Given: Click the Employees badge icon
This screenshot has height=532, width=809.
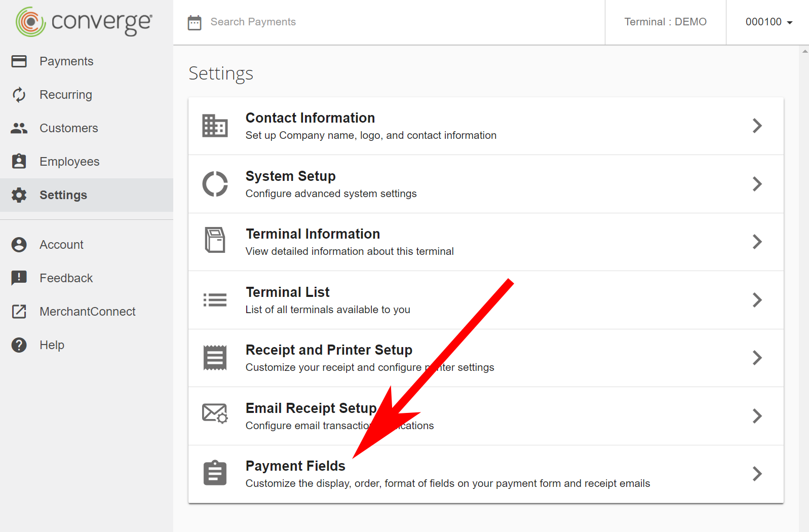Looking at the screenshot, I should (x=19, y=162).
